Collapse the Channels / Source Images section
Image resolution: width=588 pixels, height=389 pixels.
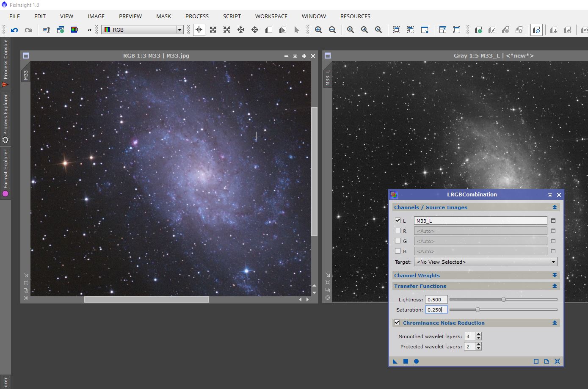click(555, 207)
